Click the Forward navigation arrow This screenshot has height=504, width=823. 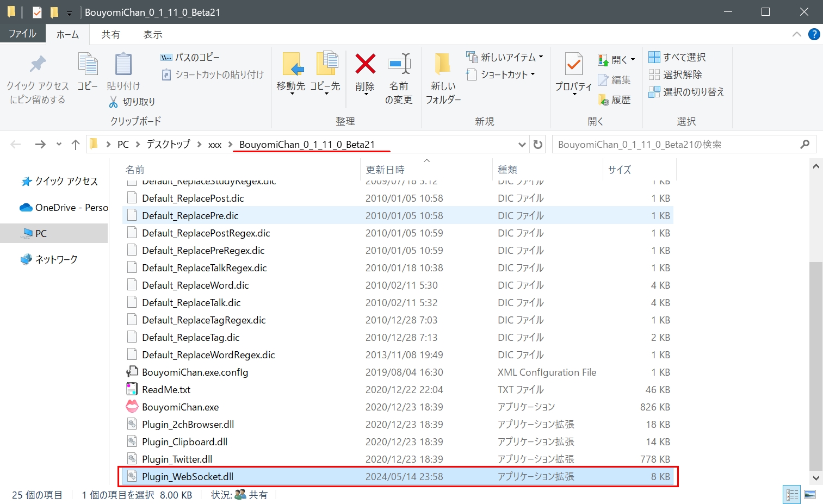click(40, 144)
